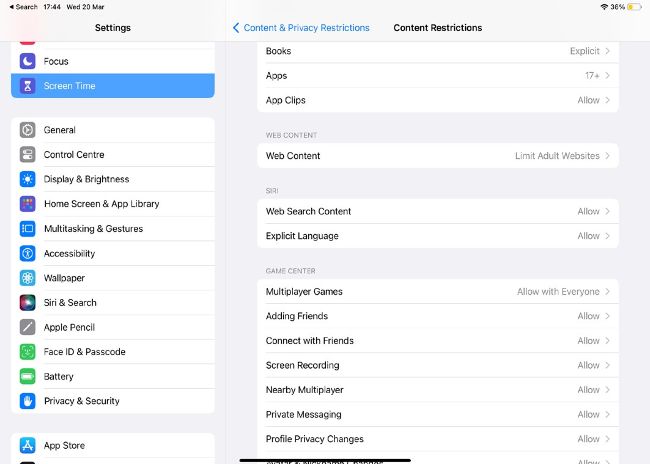Open General via its gear icon
650x464 pixels.
click(27, 130)
